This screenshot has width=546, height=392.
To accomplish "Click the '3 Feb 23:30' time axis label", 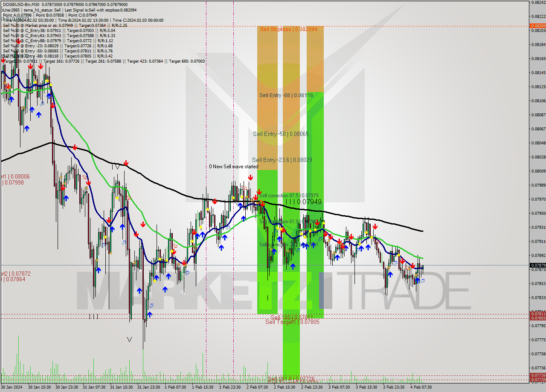I will (x=394, y=387).
